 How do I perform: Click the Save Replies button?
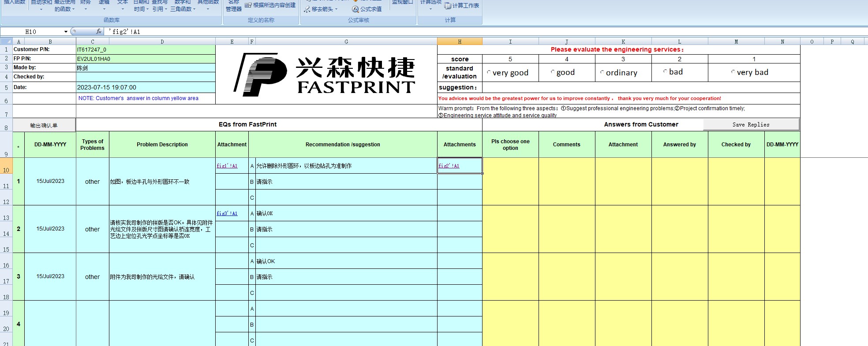(751, 125)
